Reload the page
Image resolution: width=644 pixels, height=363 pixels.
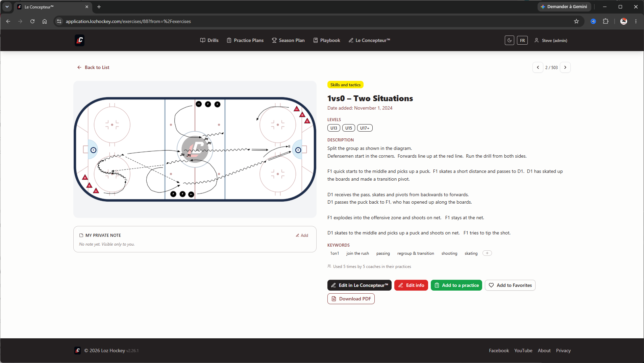(x=32, y=21)
